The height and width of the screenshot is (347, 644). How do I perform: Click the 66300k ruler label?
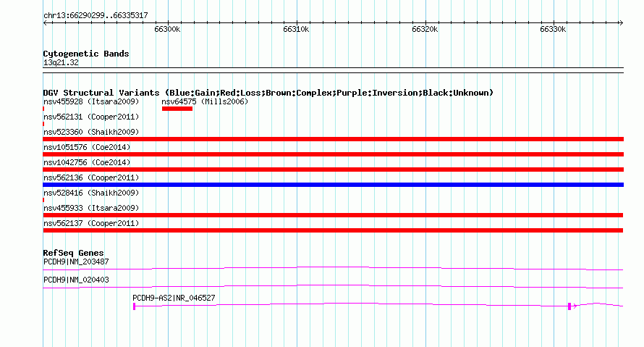coord(167,29)
